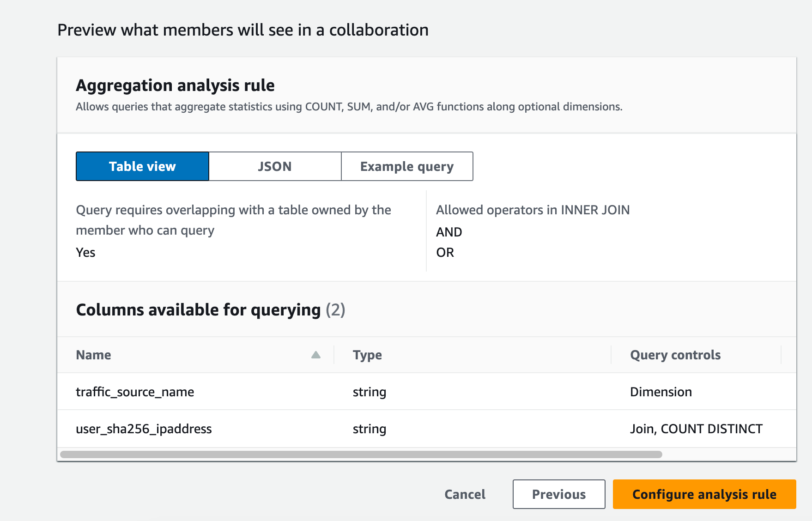Viewport: 812px width, 521px height.
Task: Click the Name column header
Action: point(94,355)
